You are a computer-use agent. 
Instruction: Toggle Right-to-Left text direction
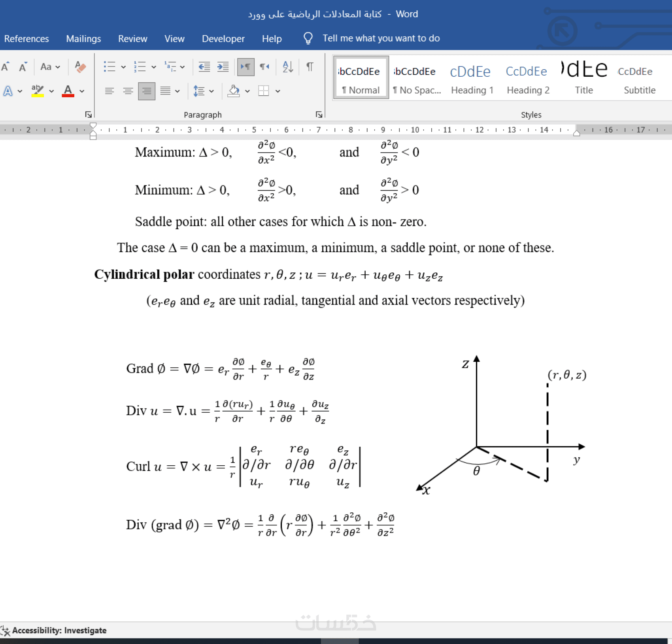coord(264,67)
